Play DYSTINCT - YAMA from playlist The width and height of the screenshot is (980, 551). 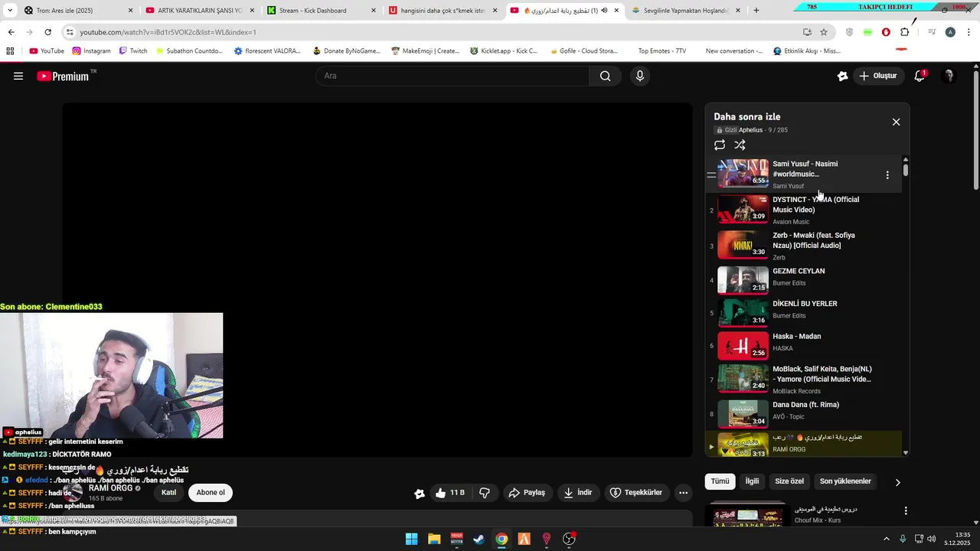[804, 210]
